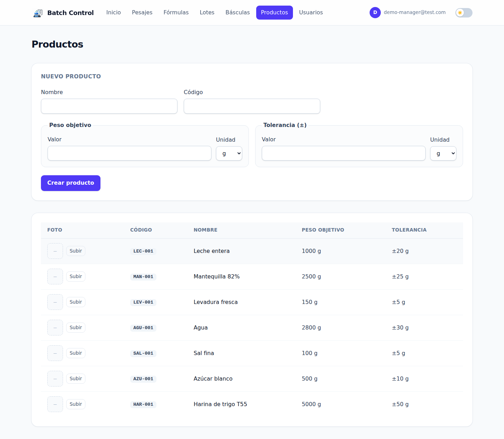The height and width of the screenshot is (439, 504).
Task: Click the Mantequilla 82% product name
Action: (x=217, y=277)
